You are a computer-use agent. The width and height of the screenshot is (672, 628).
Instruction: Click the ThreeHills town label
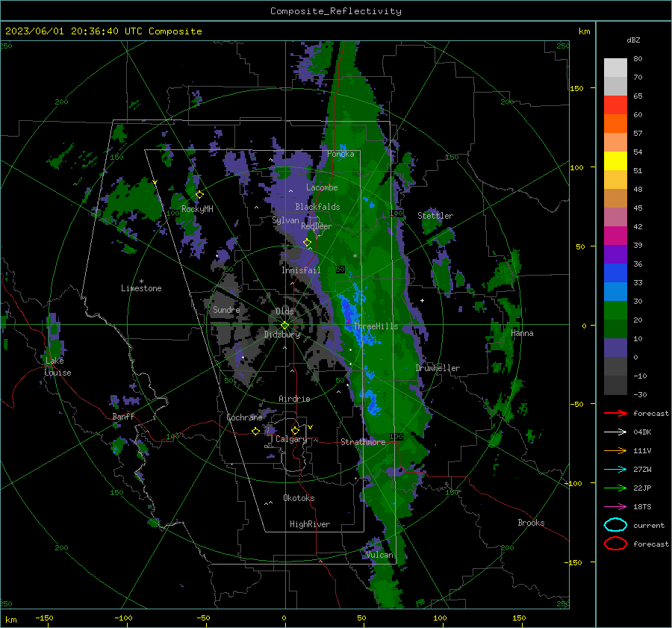pyautogui.click(x=376, y=326)
